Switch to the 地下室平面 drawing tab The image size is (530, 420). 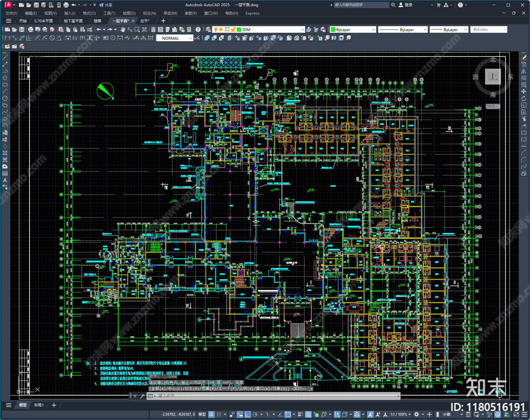tap(73, 21)
